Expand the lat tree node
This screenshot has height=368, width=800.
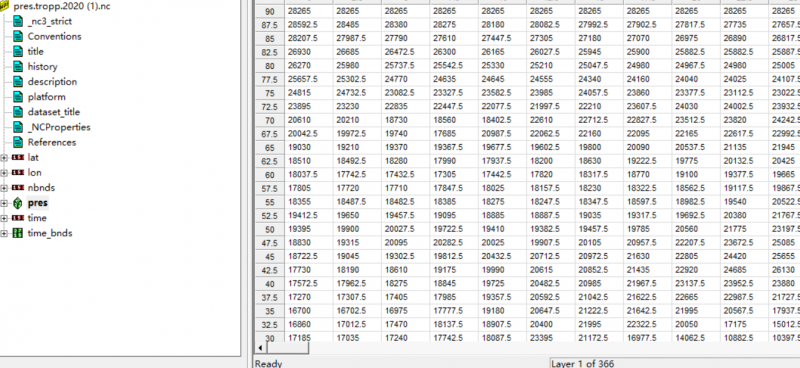(x=4, y=158)
